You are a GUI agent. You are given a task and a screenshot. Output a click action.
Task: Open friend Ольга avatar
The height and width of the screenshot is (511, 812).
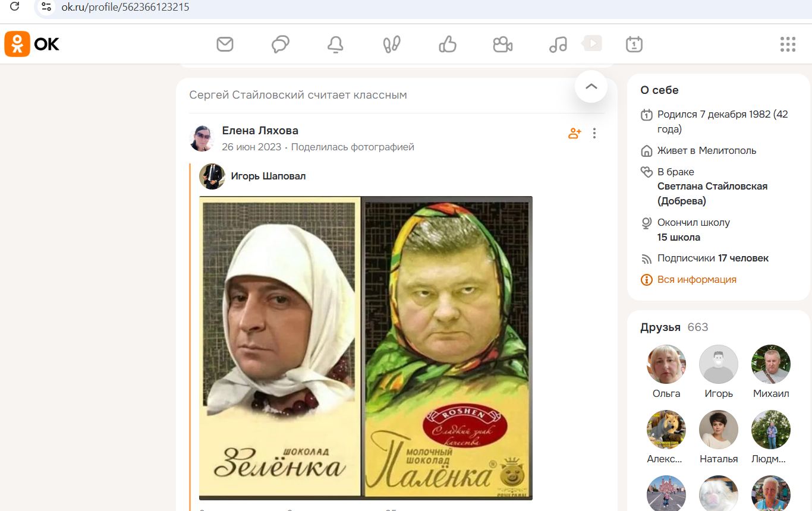click(666, 364)
